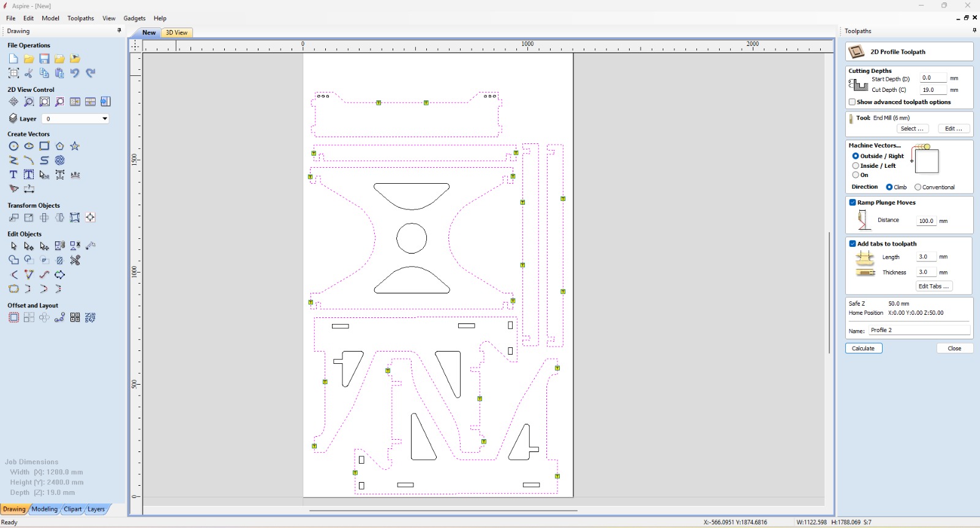Click the Fit Curves to Vectors icon

point(44,275)
